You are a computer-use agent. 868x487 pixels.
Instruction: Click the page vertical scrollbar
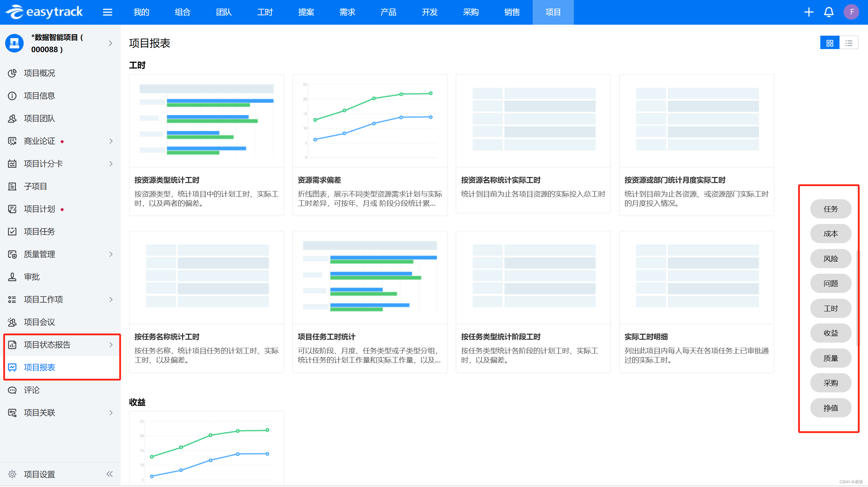tap(858, 298)
